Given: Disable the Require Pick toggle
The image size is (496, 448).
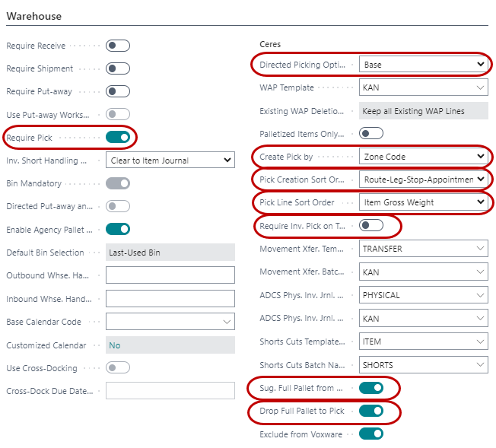Looking at the screenshot, I should coord(118,138).
